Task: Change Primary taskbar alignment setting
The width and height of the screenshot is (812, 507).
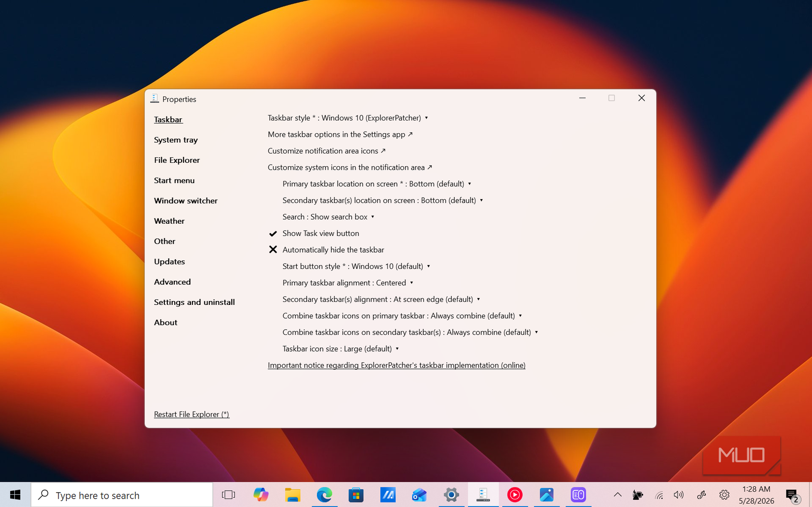Action: click(x=348, y=283)
